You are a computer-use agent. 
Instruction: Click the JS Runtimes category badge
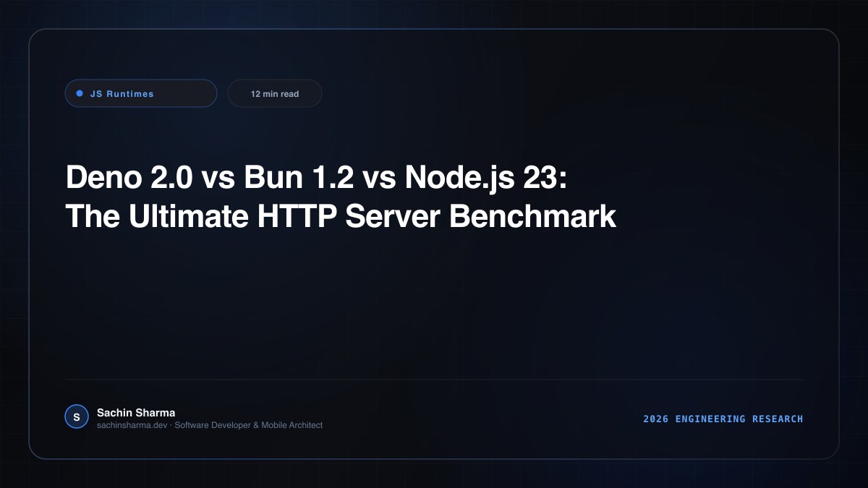coord(141,93)
